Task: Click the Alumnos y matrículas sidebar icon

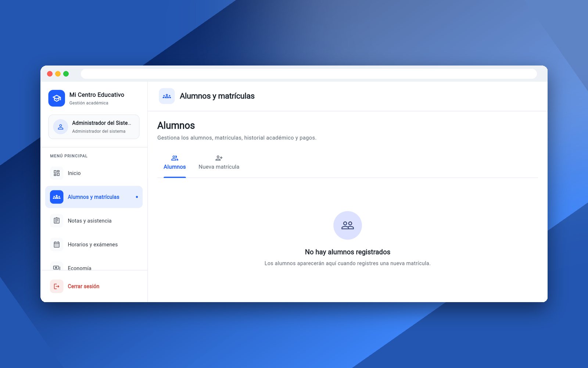Action: pos(57,197)
